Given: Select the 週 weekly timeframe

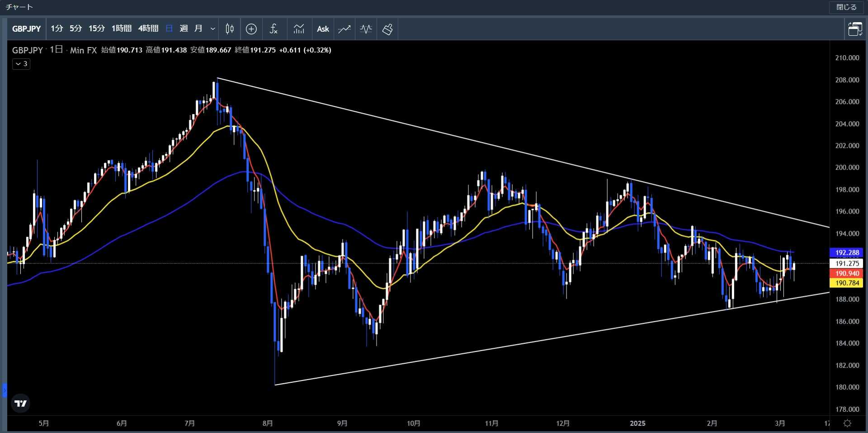Looking at the screenshot, I should (184, 29).
